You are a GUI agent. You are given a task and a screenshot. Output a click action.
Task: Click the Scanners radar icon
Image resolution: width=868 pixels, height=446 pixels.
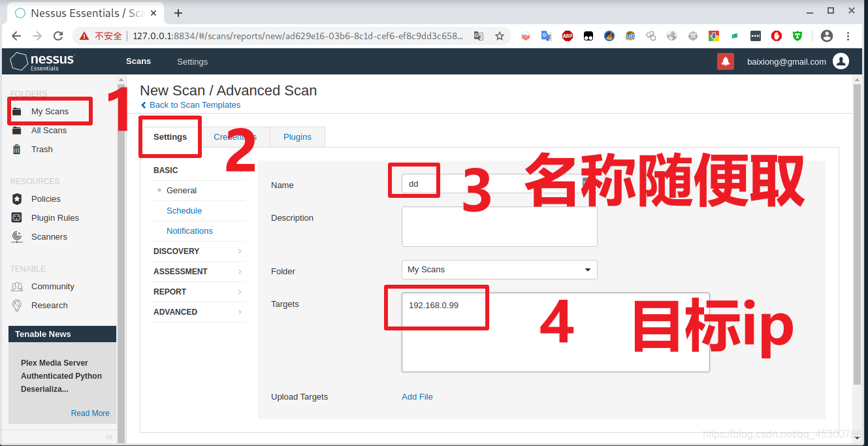(18, 236)
